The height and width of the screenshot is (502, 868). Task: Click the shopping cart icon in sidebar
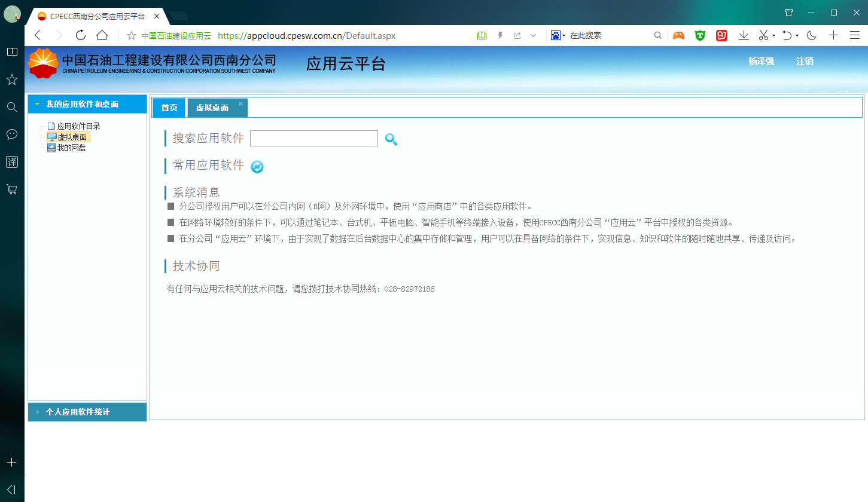[x=11, y=189]
